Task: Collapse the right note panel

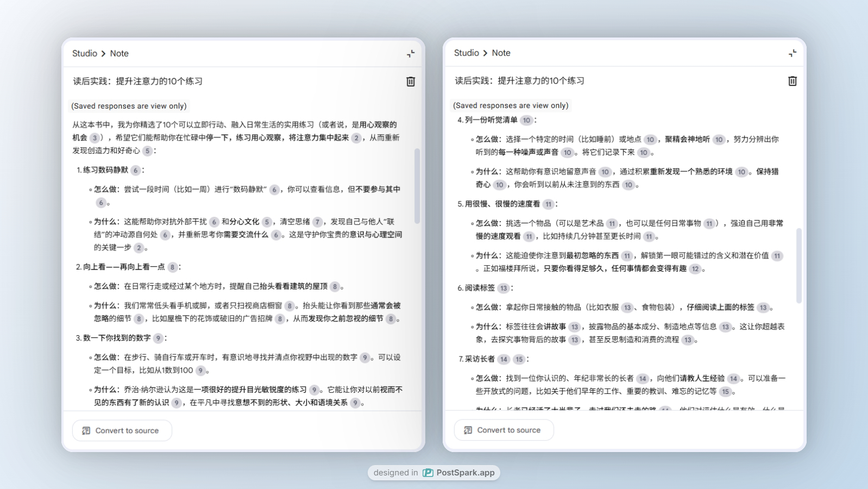Action: (x=792, y=53)
